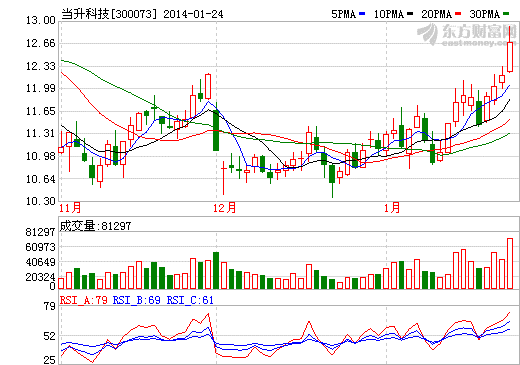The image size is (520, 365).
Task: Click the 25 RSI axis label
Action: point(49,360)
